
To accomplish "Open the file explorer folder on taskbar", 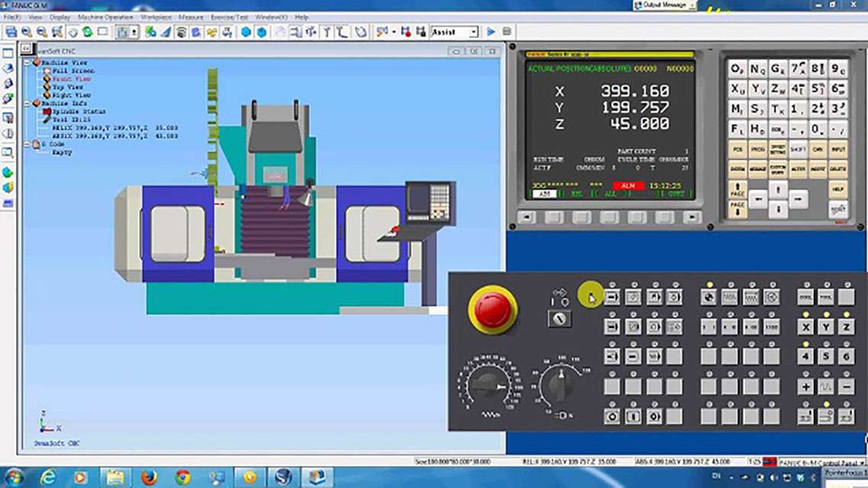I will (114, 477).
